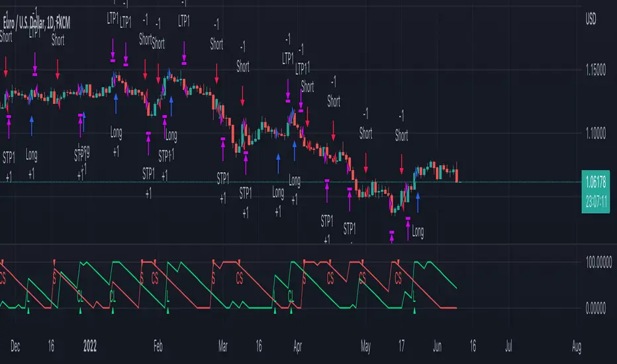Click the Jul label on time axis
Viewport: 617px width, 364px height.
coord(508,346)
